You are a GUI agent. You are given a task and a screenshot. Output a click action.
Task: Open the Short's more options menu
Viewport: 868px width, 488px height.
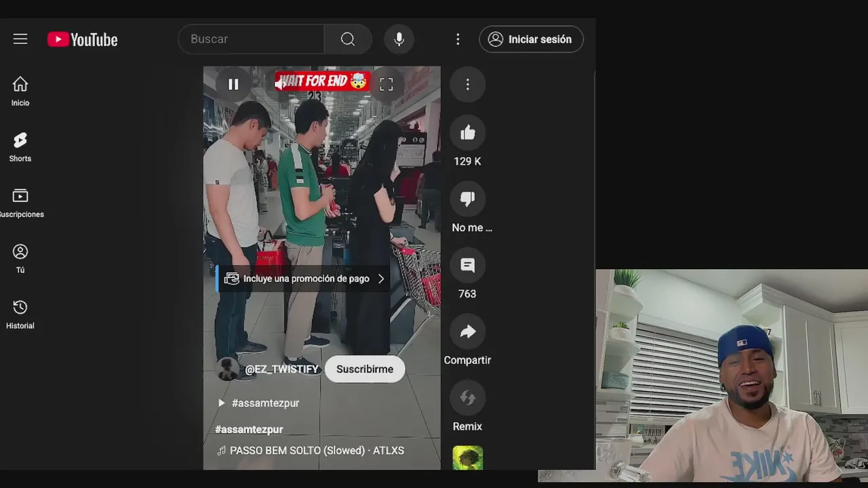(x=467, y=85)
